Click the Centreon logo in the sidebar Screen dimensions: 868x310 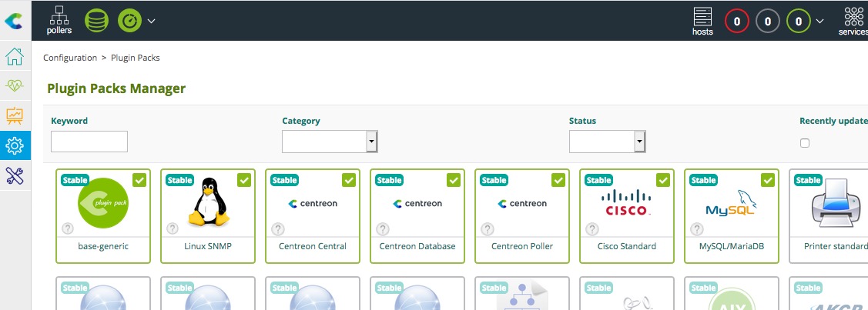click(x=14, y=21)
